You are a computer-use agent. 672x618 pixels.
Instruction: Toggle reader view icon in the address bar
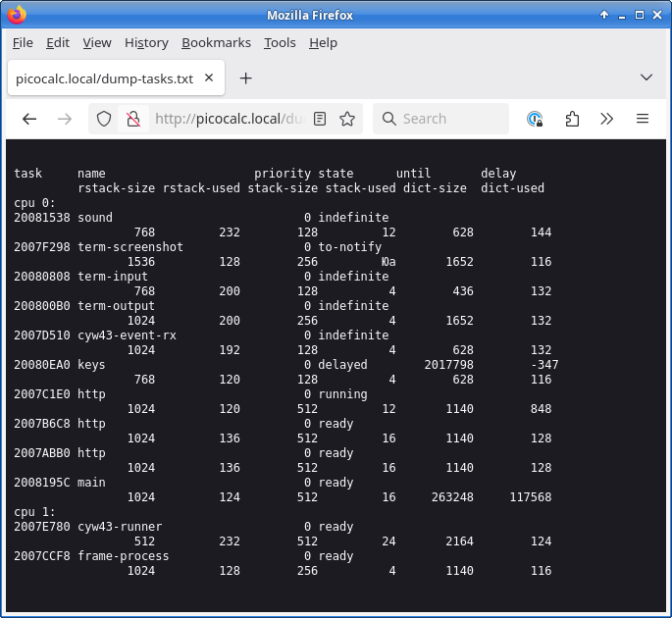320,119
